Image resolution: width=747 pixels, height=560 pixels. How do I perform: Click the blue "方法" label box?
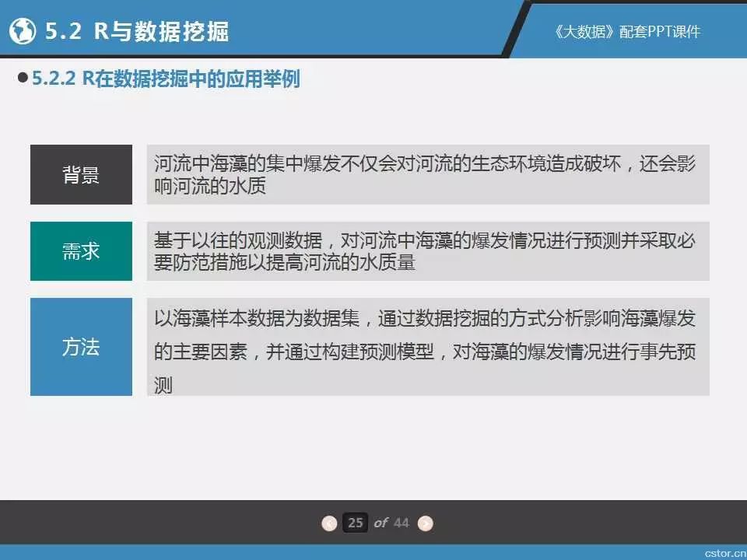[x=81, y=347]
